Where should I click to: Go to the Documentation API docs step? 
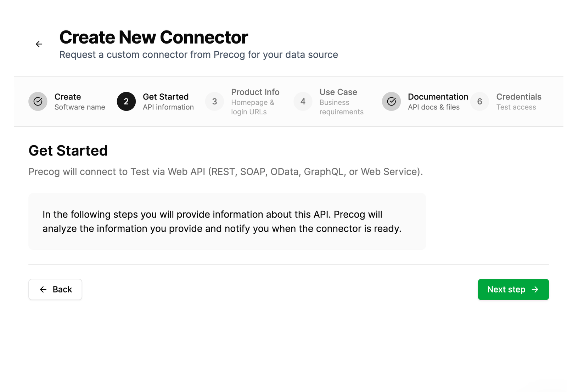coord(438,101)
